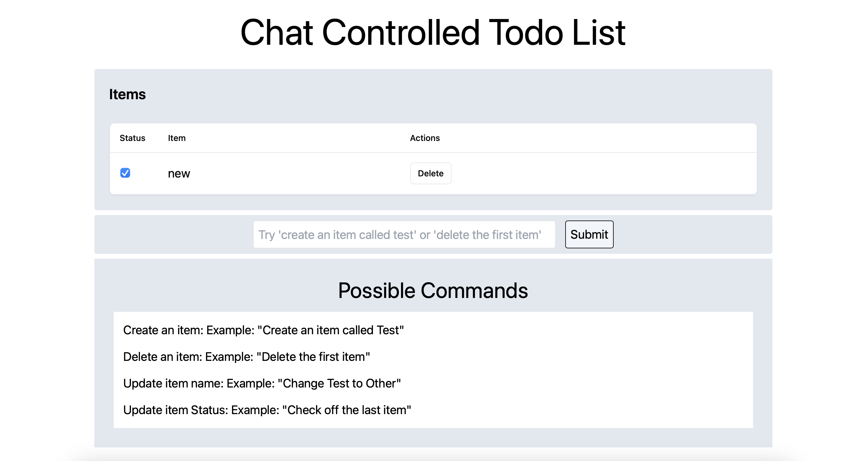Click the 'new' item name
Screen dimensions: 868x461
click(x=179, y=174)
